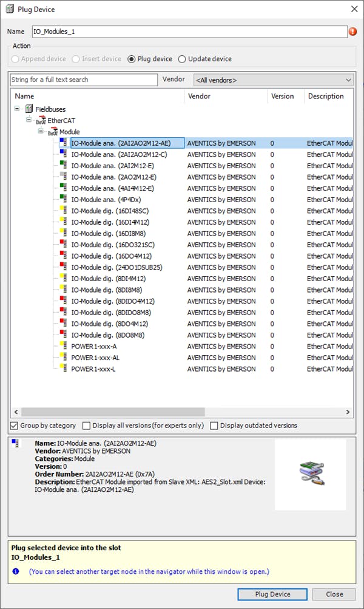The width and height of the screenshot is (364, 609).
Task: Select the Update device radio button
Action: click(182, 59)
